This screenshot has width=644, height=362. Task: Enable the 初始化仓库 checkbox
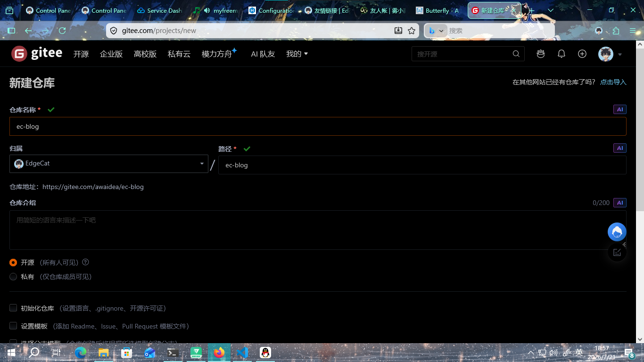tap(13, 308)
